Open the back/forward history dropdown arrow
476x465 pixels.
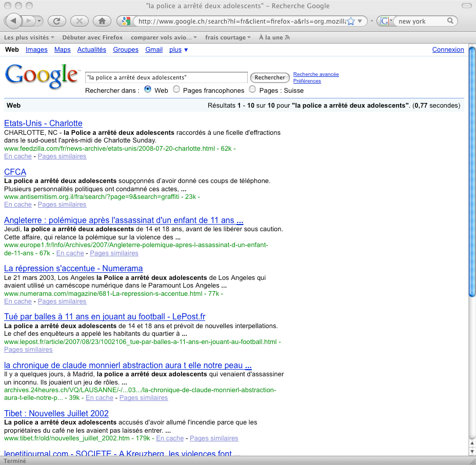pos(39,21)
